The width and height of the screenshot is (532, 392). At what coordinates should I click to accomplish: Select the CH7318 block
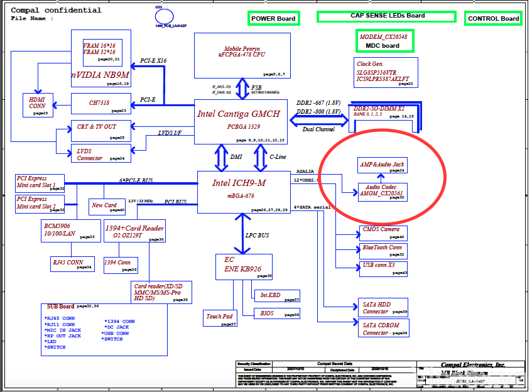pos(99,103)
